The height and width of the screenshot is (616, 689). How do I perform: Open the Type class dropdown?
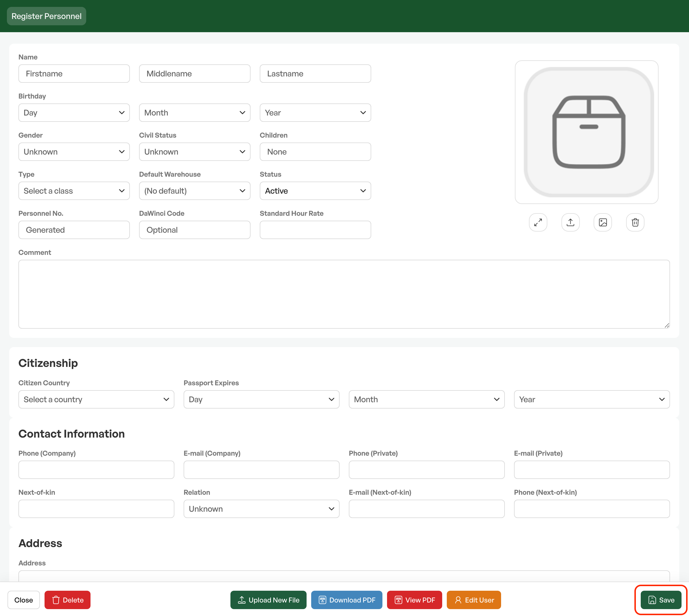(74, 191)
